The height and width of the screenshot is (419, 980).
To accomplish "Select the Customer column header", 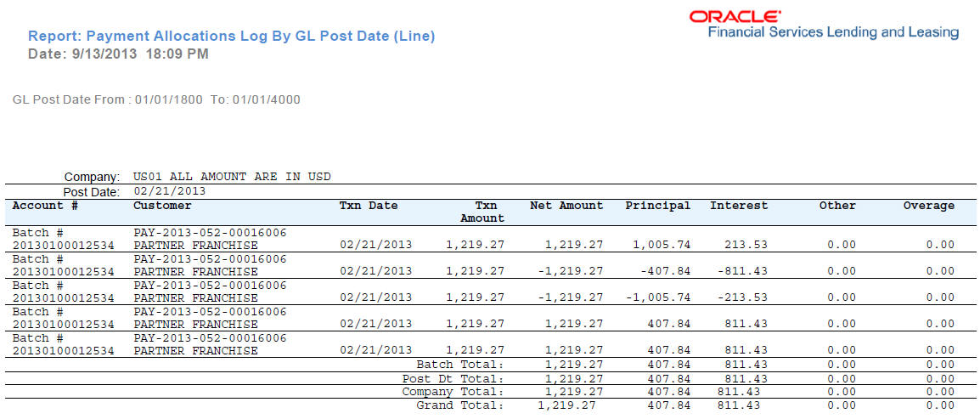I will (162, 206).
